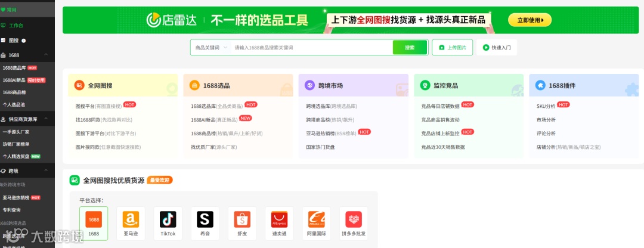Screen dimensions: 644x248
Task: Click the blue 1688插件 card header icon
Action: (540, 85)
